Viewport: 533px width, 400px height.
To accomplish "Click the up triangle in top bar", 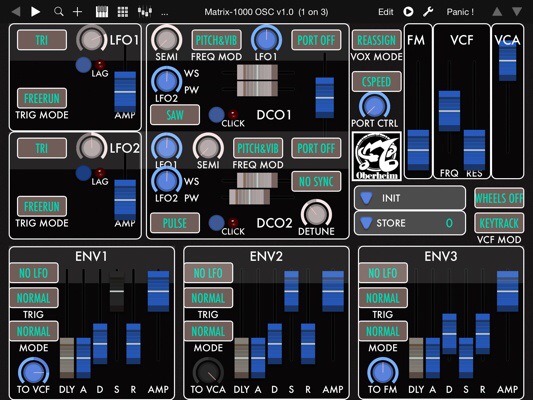I will coord(497,12).
